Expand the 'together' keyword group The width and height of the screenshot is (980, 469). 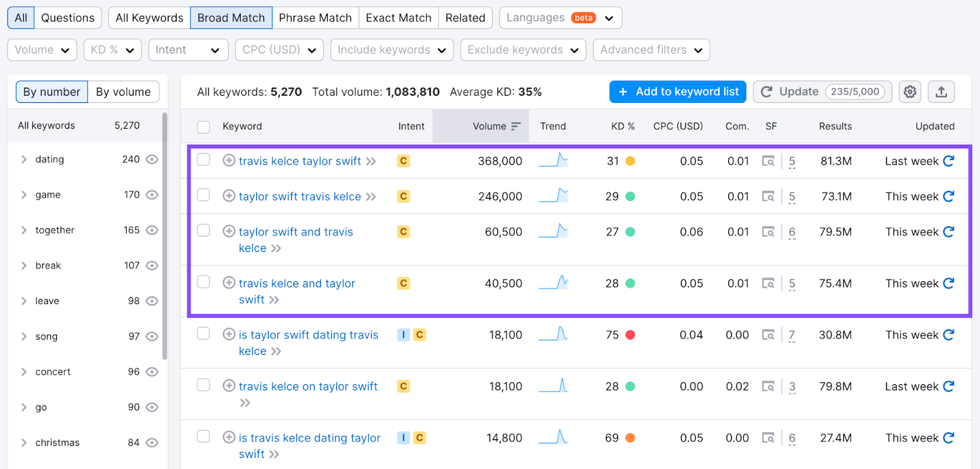[x=24, y=231]
